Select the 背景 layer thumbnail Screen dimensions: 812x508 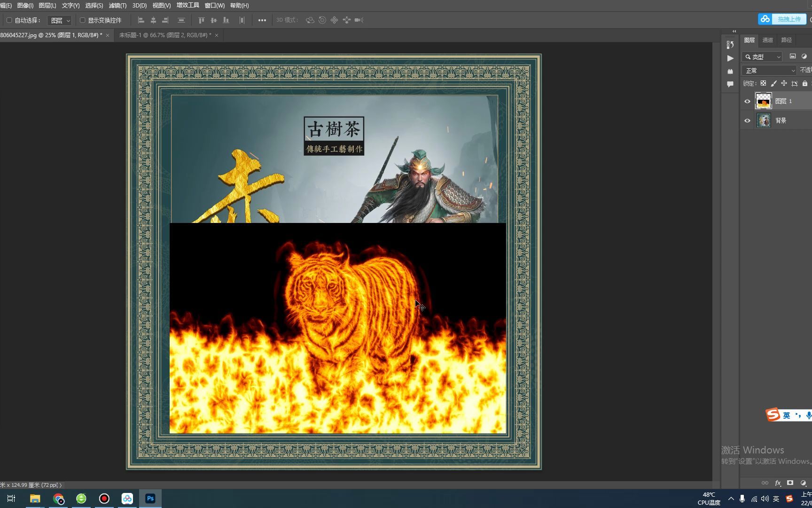coord(763,120)
